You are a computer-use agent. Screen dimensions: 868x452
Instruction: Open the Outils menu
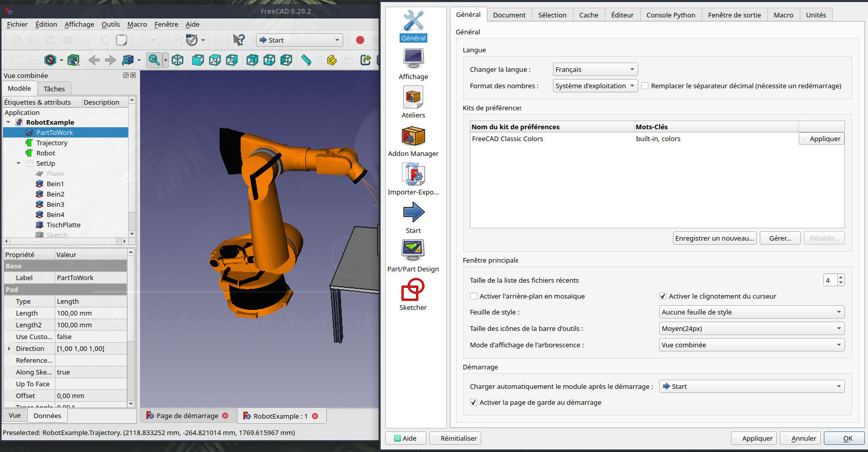pyautogui.click(x=110, y=24)
